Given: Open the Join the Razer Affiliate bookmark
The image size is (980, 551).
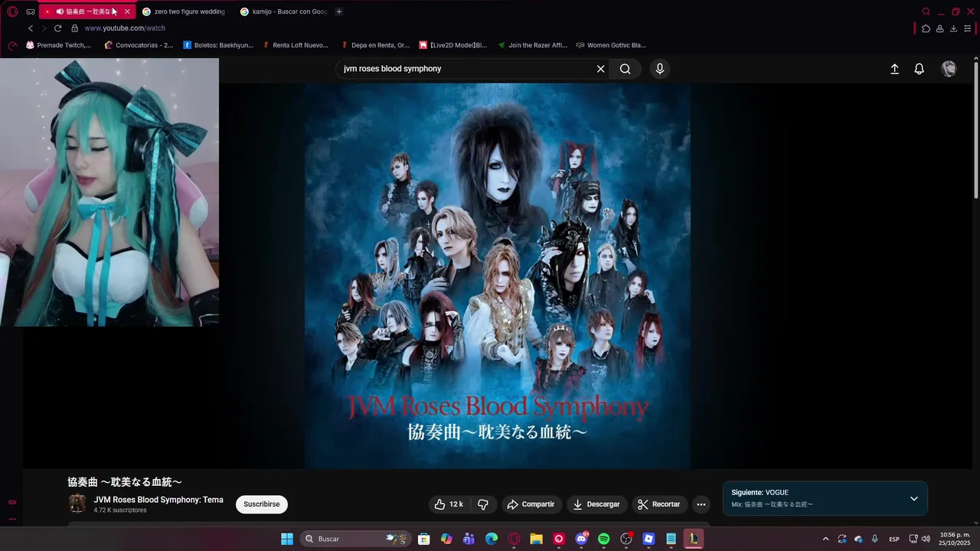Looking at the screenshot, I should [x=532, y=45].
